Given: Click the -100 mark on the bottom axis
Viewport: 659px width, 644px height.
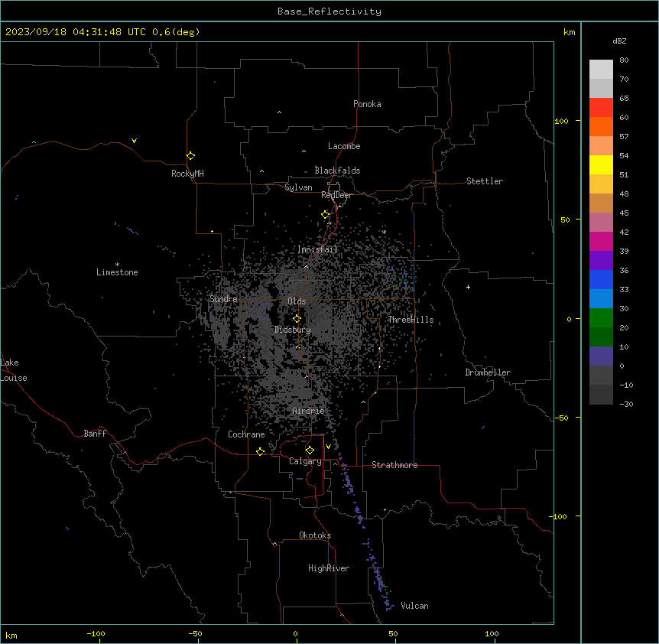Looking at the screenshot, I should [x=96, y=633].
